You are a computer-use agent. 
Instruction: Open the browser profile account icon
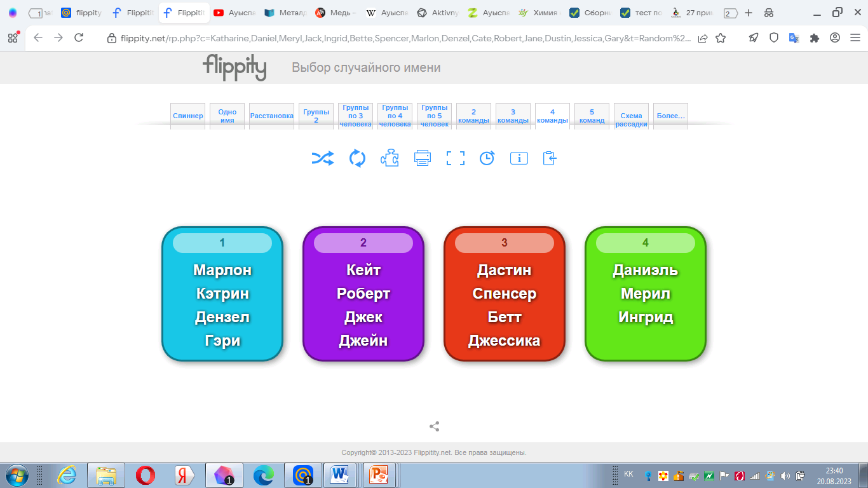(835, 38)
